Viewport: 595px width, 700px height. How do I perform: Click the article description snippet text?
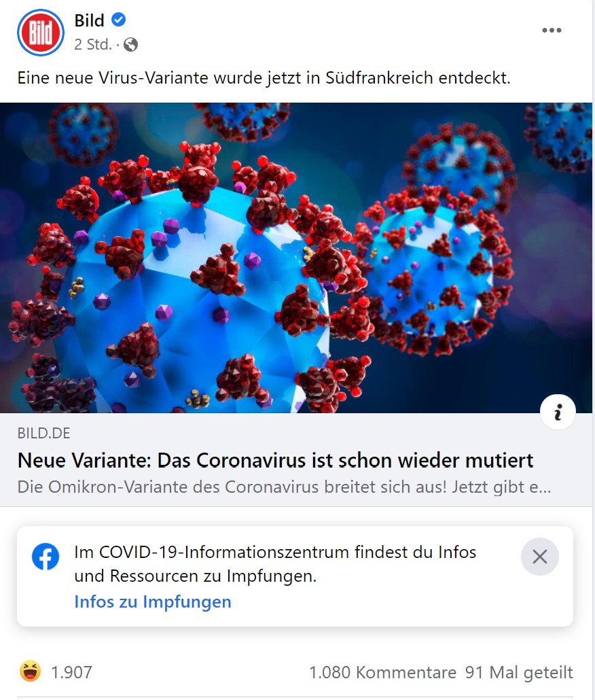[284, 487]
